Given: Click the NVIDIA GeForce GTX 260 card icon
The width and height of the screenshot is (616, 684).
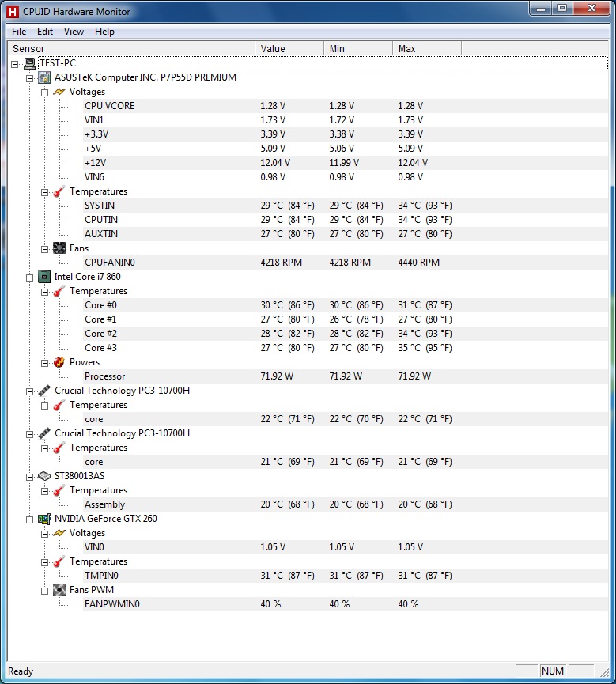Looking at the screenshot, I should (x=44, y=519).
